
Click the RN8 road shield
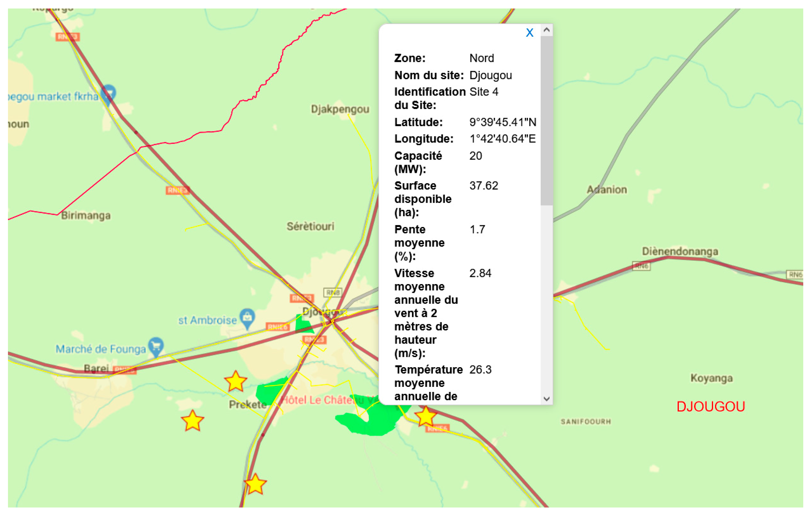coord(333,292)
